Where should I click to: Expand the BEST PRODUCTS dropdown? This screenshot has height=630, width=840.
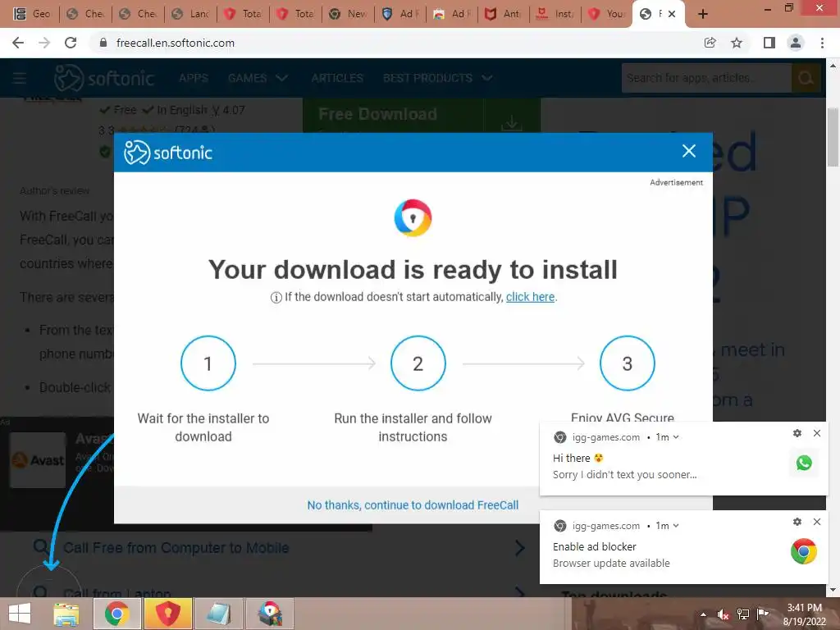click(437, 78)
